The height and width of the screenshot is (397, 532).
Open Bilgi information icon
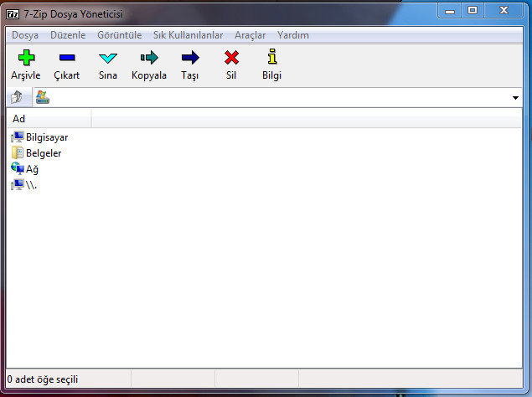pos(272,56)
